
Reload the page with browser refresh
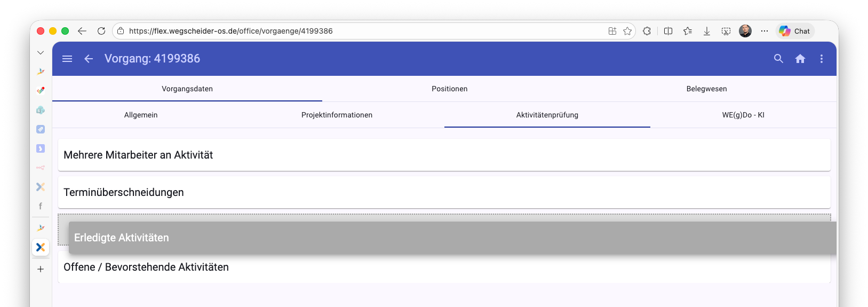click(x=101, y=31)
